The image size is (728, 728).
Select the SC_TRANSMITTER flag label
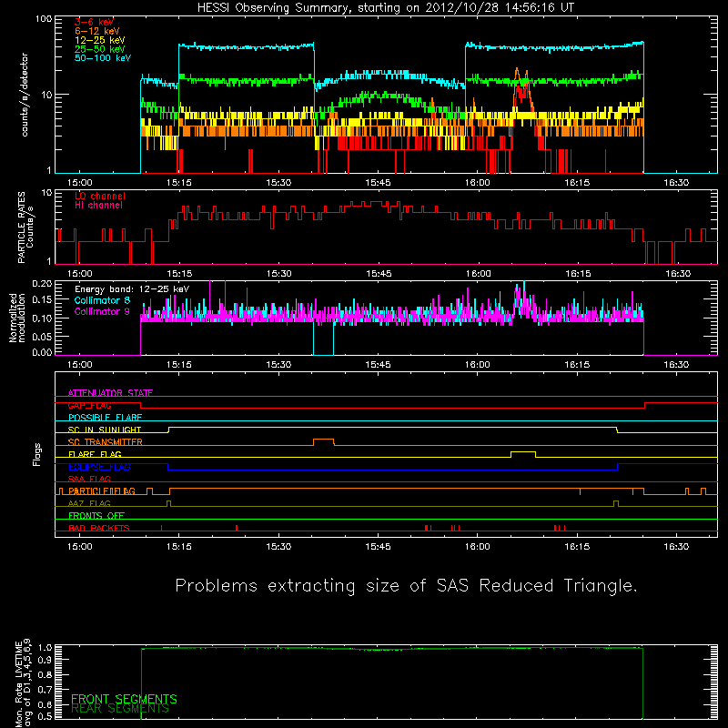coord(105,441)
